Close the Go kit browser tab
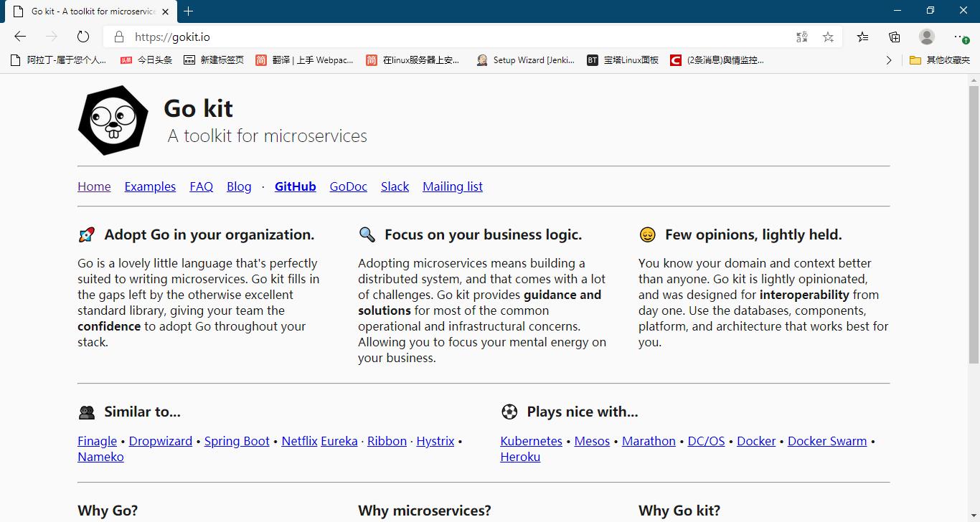This screenshot has width=980, height=522. click(x=166, y=11)
